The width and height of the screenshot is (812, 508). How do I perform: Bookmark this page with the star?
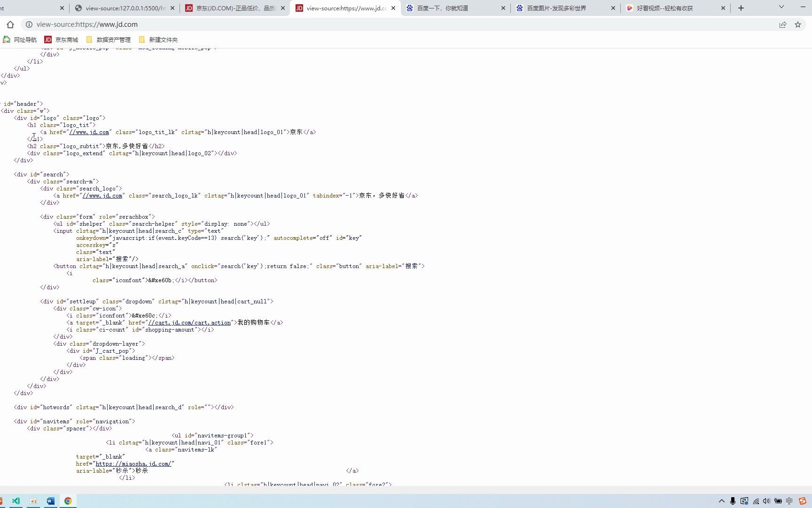(798, 24)
